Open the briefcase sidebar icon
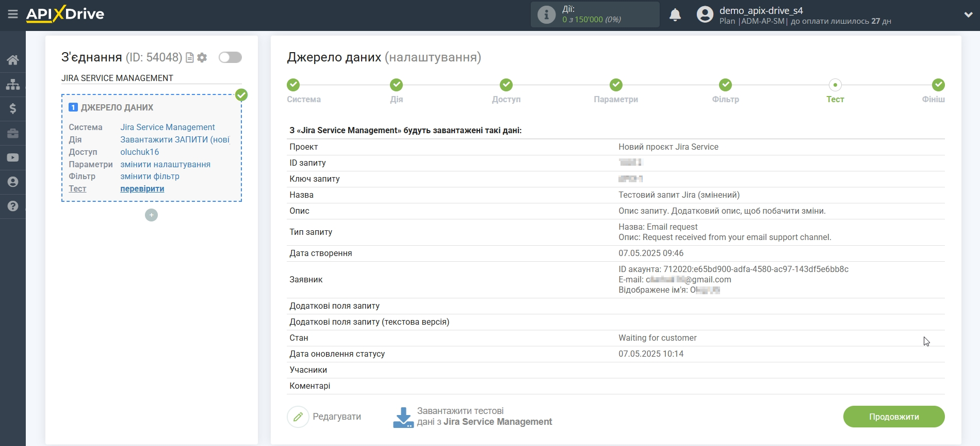Image resolution: width=980 pixels, height=446 pixels. tap(13, 133)
